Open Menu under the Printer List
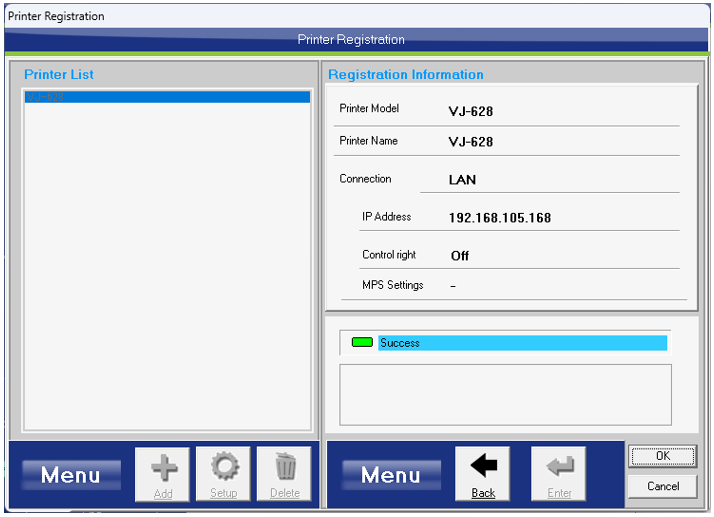714x517 pixels. (71, 475)
